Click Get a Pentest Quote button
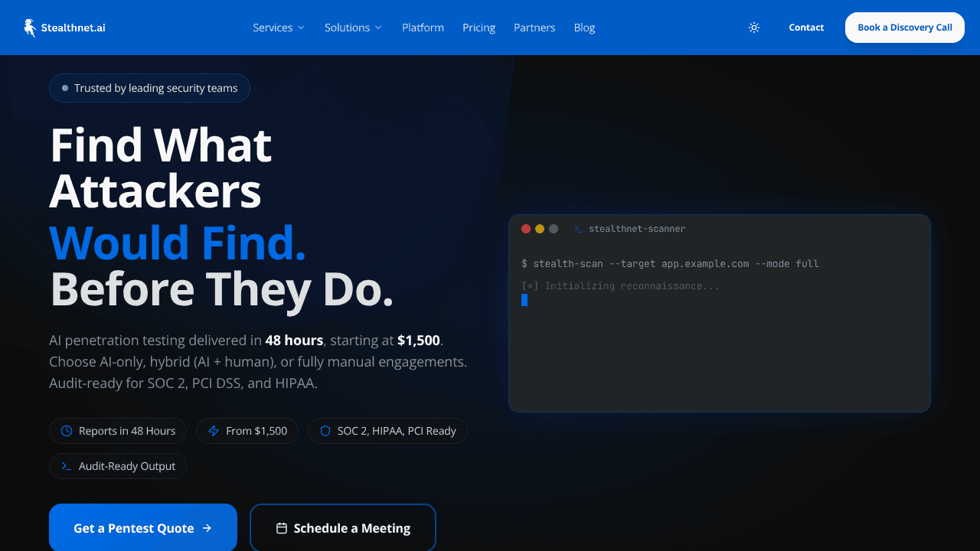 tap(143, 527)
